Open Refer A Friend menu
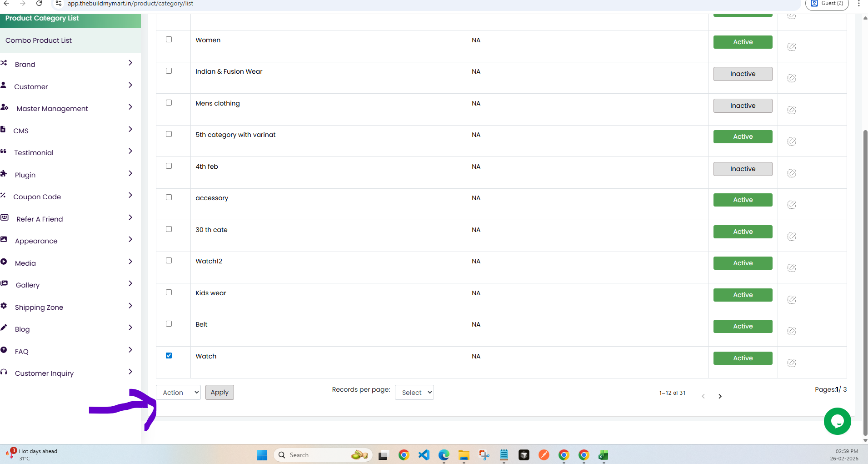Image resolution: width=868 pixels, height=464 pixels. [x=40, y=219]
